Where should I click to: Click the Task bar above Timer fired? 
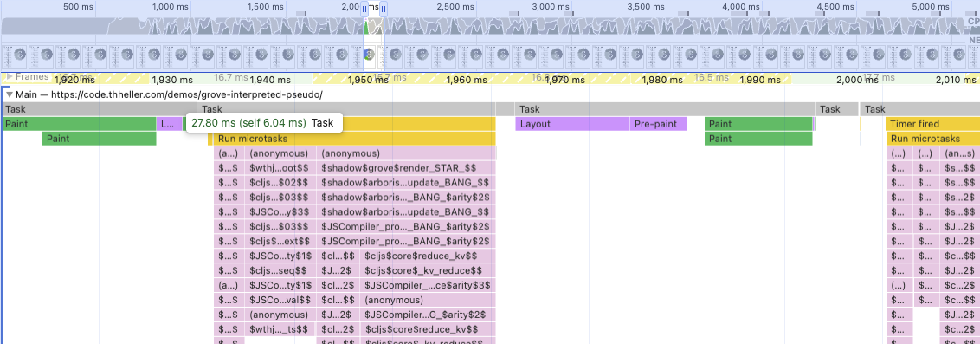coord(920,109)
